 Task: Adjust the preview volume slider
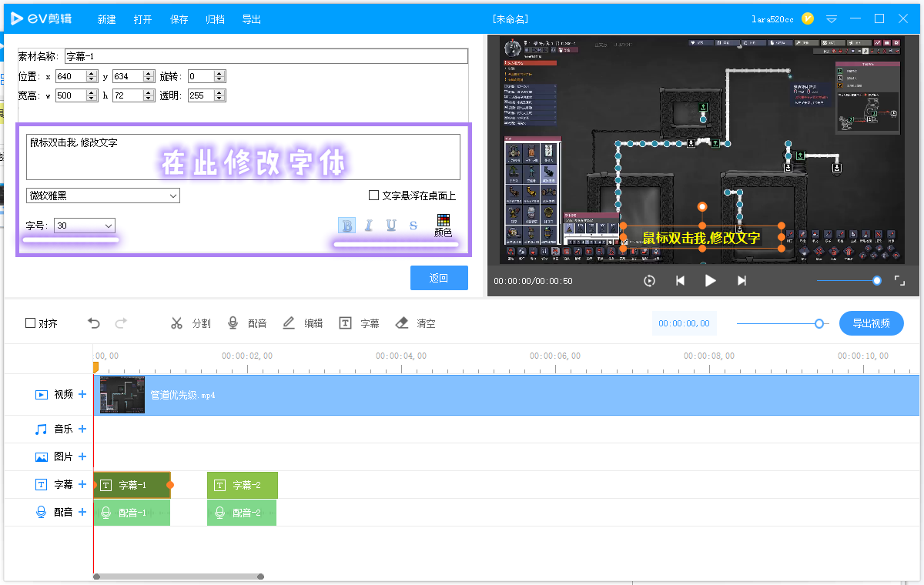pos(849,281)
